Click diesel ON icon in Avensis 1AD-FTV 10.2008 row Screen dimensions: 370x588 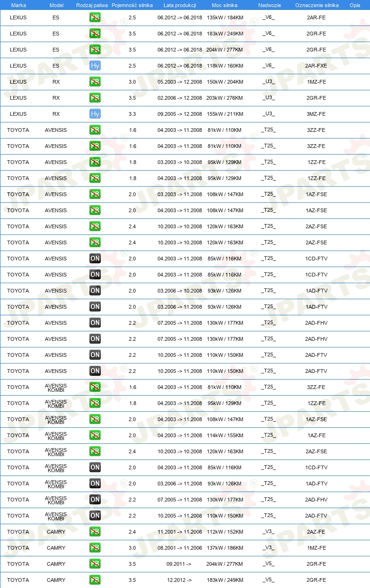[95, 291]
